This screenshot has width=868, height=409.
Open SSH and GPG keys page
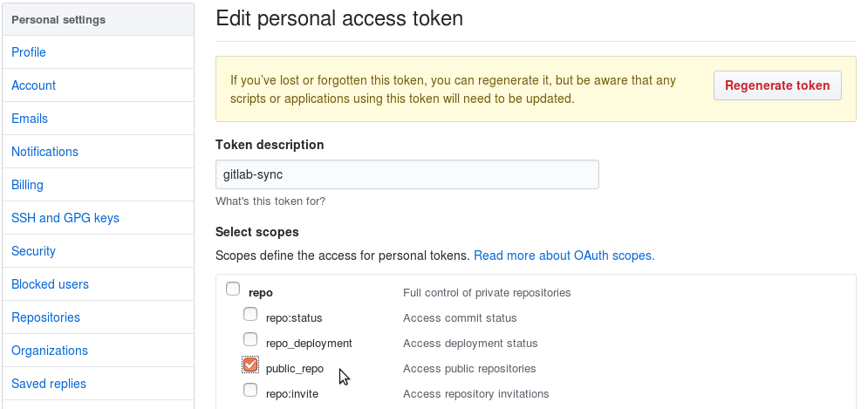pyautogui.click(x=65, y=218)
